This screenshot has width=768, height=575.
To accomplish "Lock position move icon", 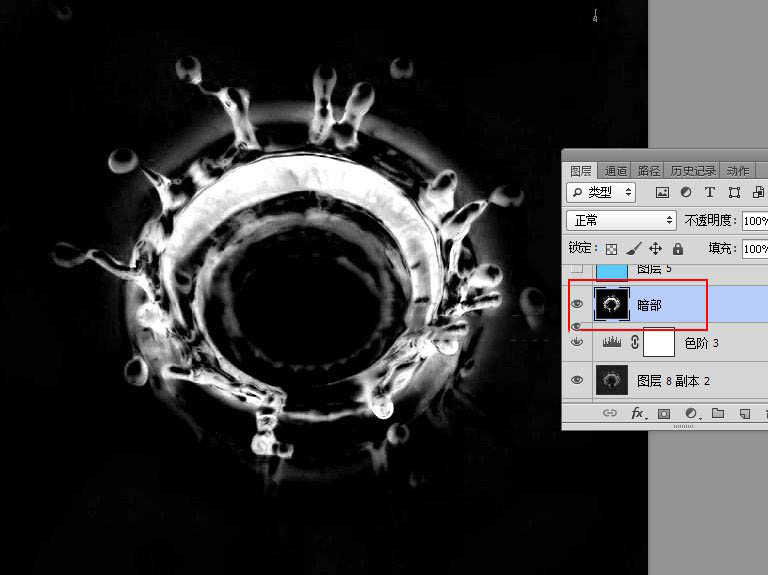I will pyautogui.click(x=656, y=248).
